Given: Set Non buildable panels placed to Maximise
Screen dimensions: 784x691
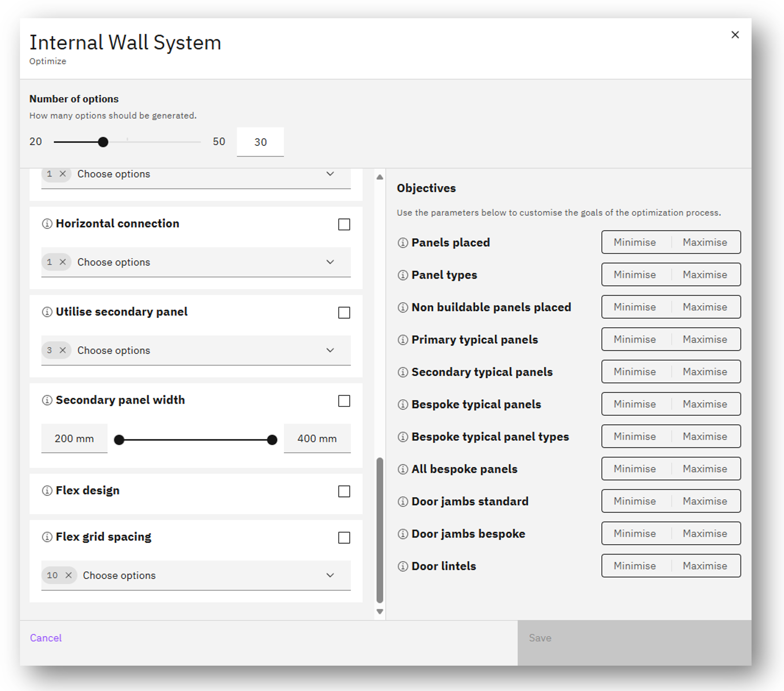Looking at the screenshot, I should coord(705,307).
